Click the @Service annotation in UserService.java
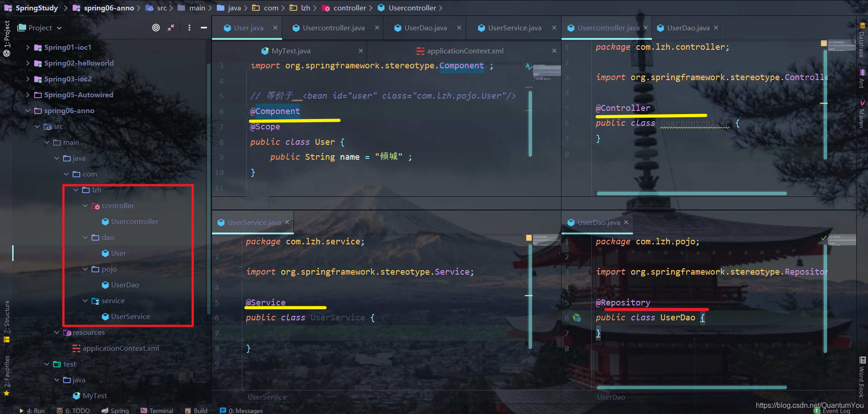868x414 pixels. coord(265,303)
